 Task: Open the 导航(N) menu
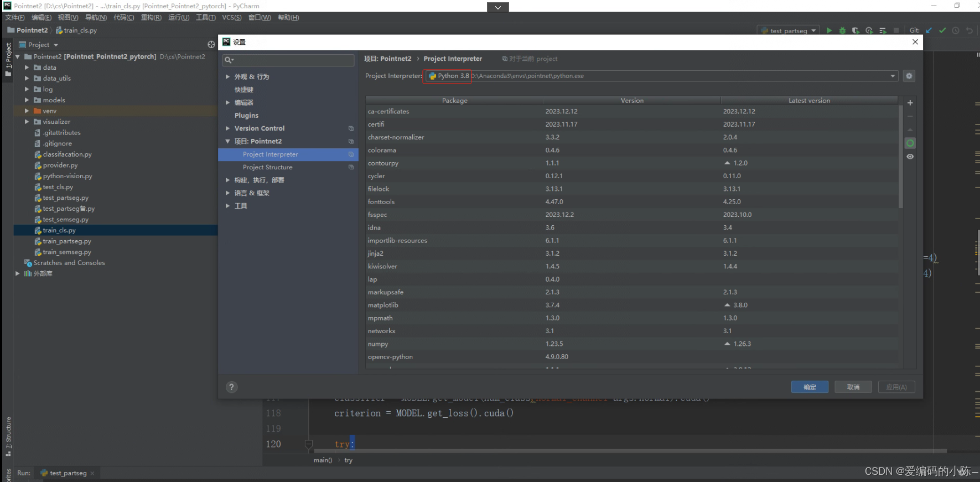[96, 18]
